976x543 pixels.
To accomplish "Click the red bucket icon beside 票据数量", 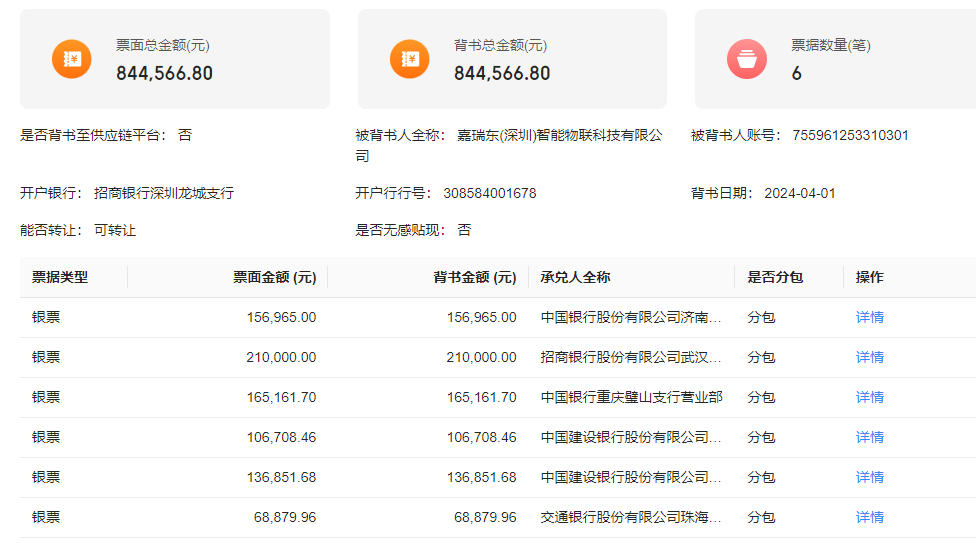I will click(x=747, y=59).
